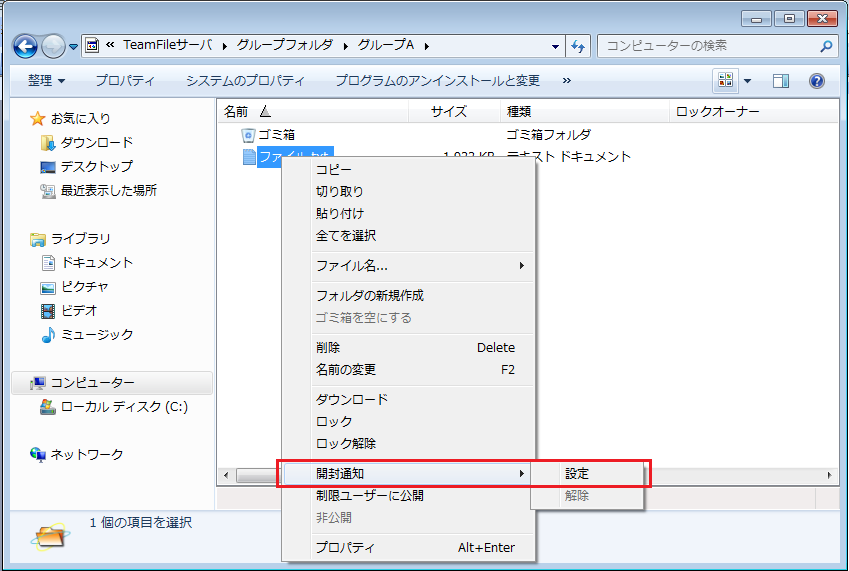Viewport: 849px width, 571px height.
Task: Click the コンピューターの検索 search field
Action: [705, 46]
